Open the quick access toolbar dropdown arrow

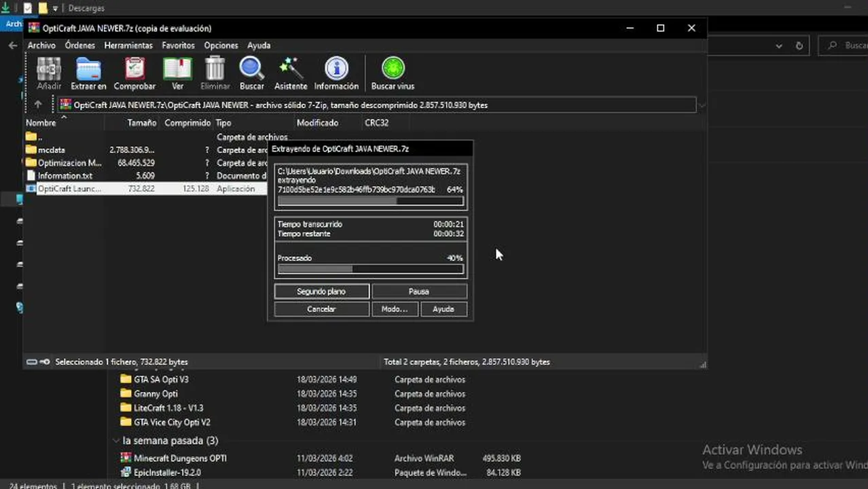point(56,8)
